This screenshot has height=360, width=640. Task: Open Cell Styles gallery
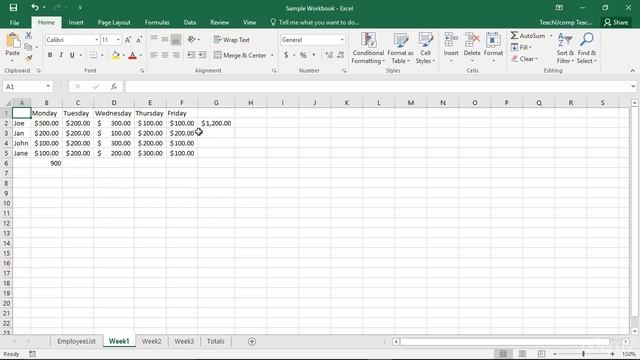tap(425, 48)
